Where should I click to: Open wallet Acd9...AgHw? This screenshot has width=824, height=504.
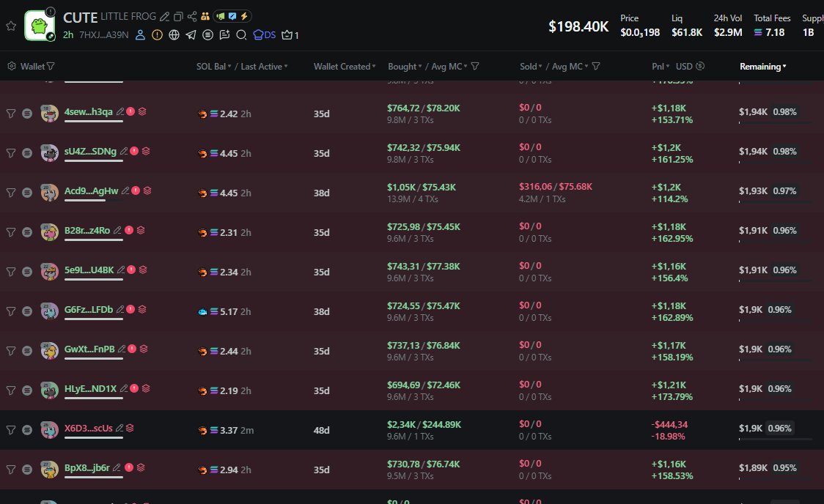pos(91,190)
